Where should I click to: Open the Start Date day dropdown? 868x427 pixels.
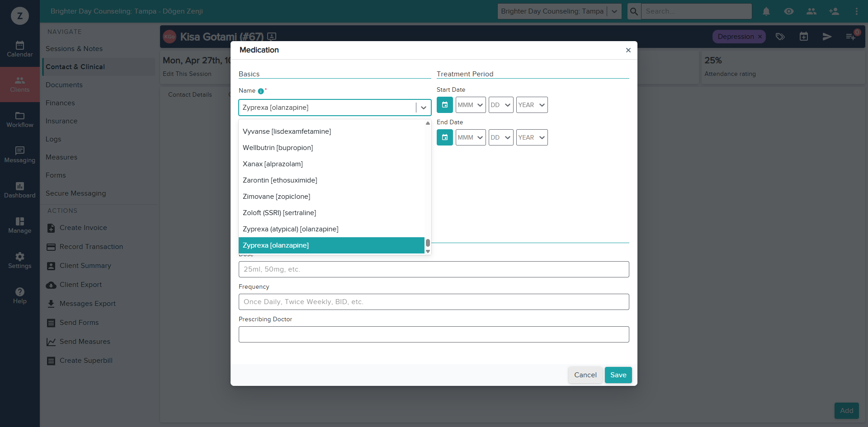tap(501, 105)
